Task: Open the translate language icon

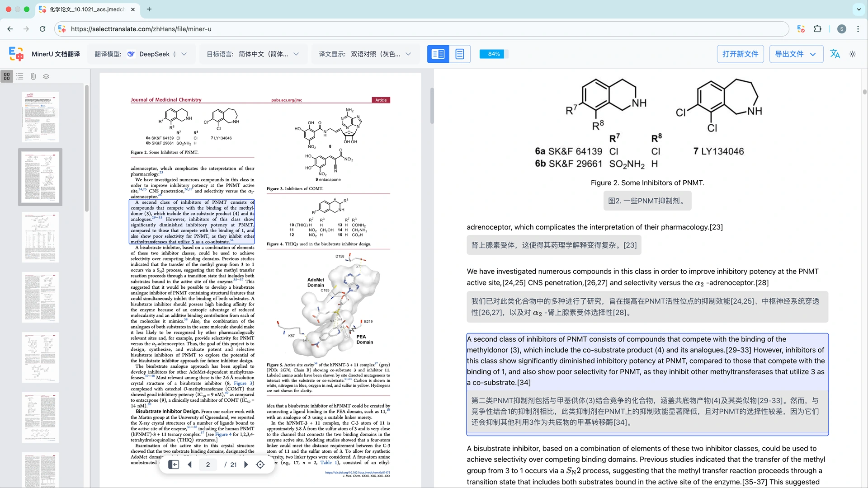Action: click(835, 54)
